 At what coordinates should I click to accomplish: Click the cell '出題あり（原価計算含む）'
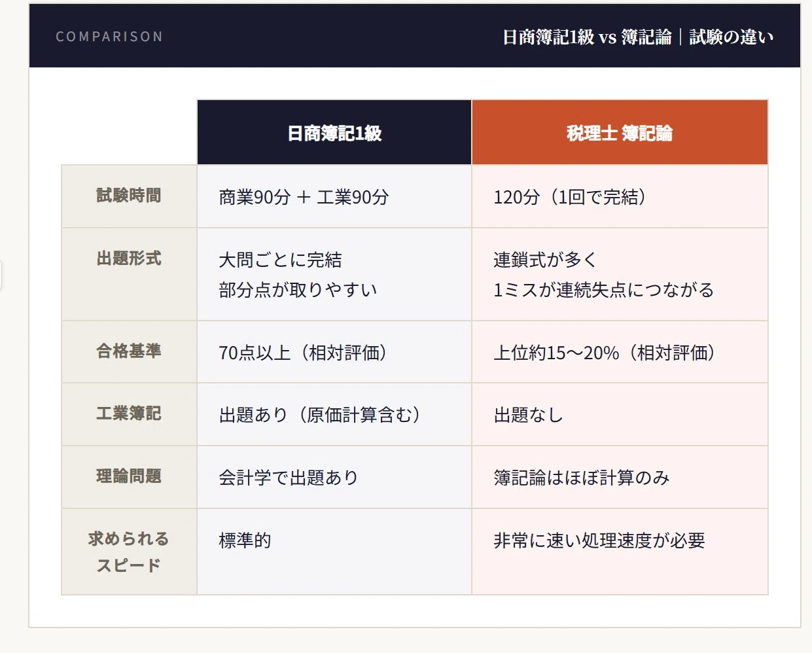pos(334,415)
